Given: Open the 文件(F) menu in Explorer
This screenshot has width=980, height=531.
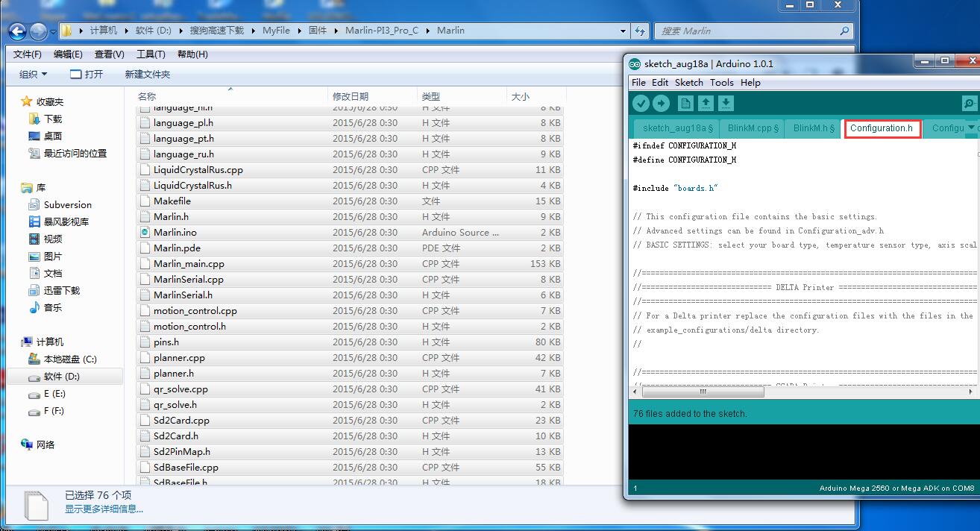Looking at the screenshot, I should pyautogui.click(x=28, y=54).
